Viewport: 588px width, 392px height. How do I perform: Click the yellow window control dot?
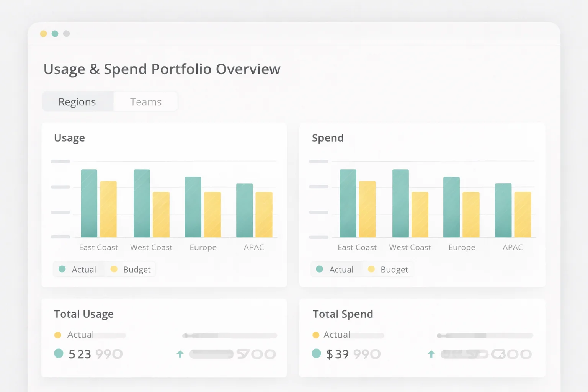[44, 34]
